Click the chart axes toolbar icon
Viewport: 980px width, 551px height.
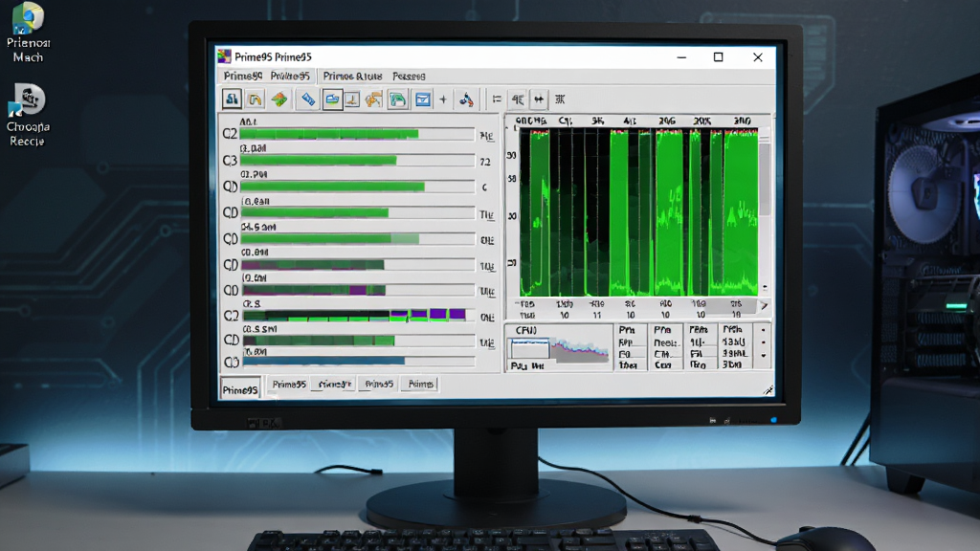coord(352,99)
